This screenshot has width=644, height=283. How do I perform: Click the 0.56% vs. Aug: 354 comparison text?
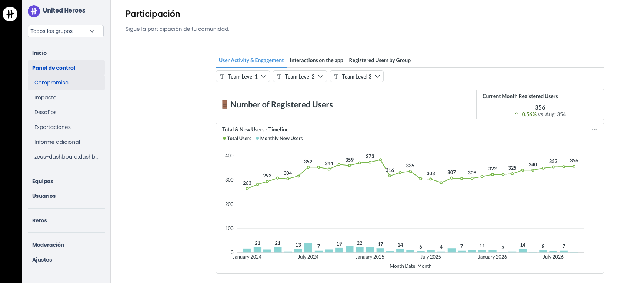coord(544,114)
